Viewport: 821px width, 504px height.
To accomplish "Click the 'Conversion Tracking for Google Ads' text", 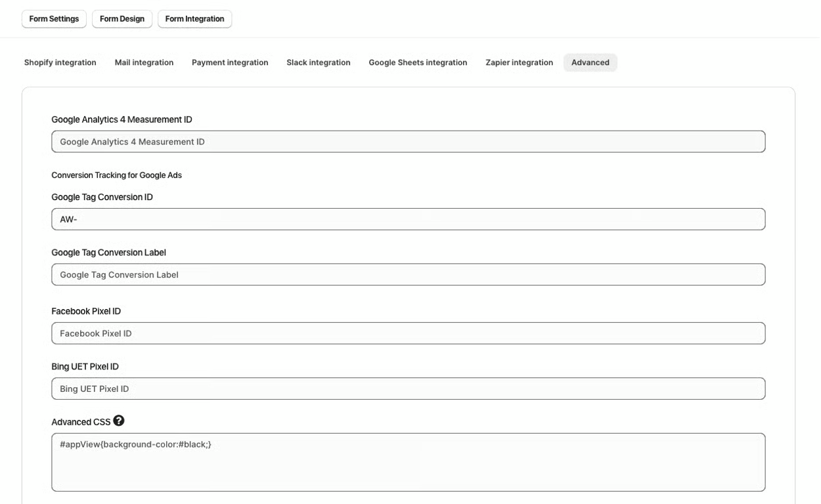I will pos(117,175).
